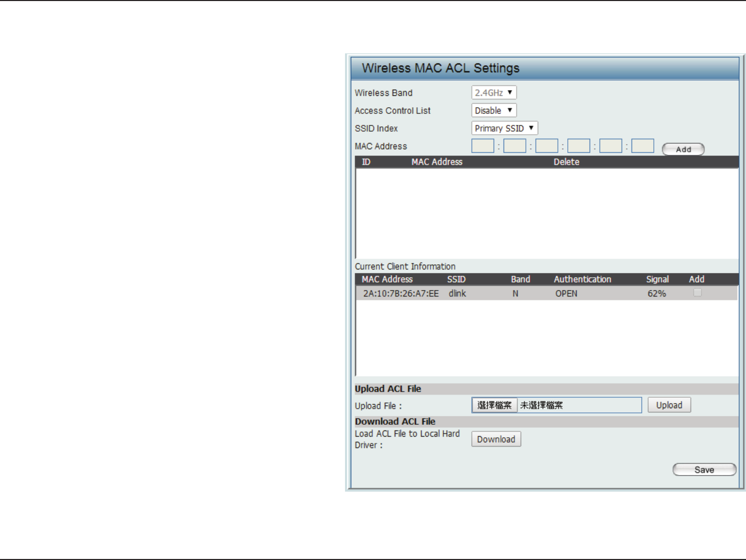746x560 pixels.
Task: Expand the Access Control List dropdown
Action: [x=494, y=110]
